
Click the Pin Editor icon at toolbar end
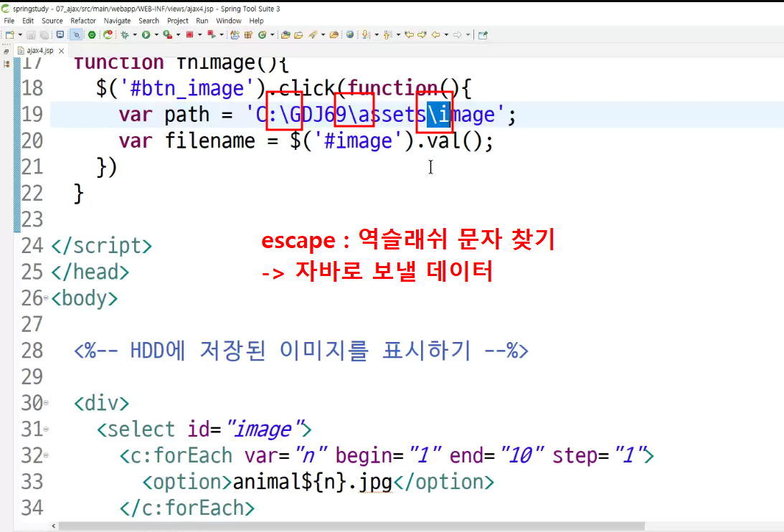[483, 35]
